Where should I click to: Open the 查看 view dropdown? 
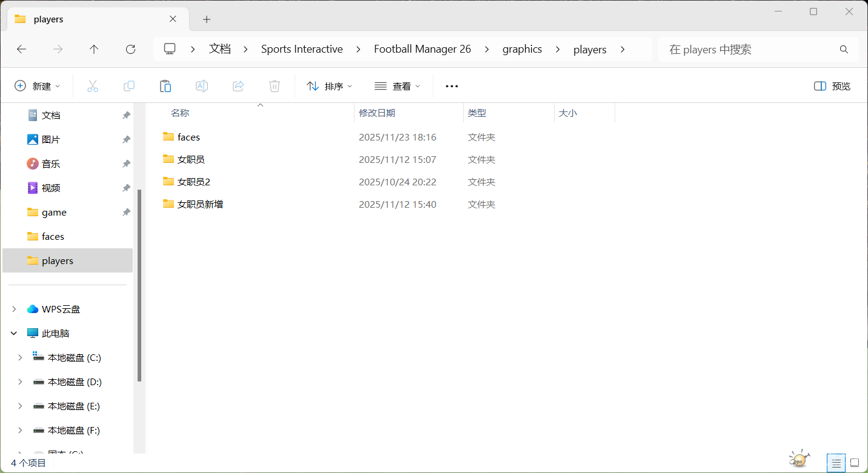397,85
